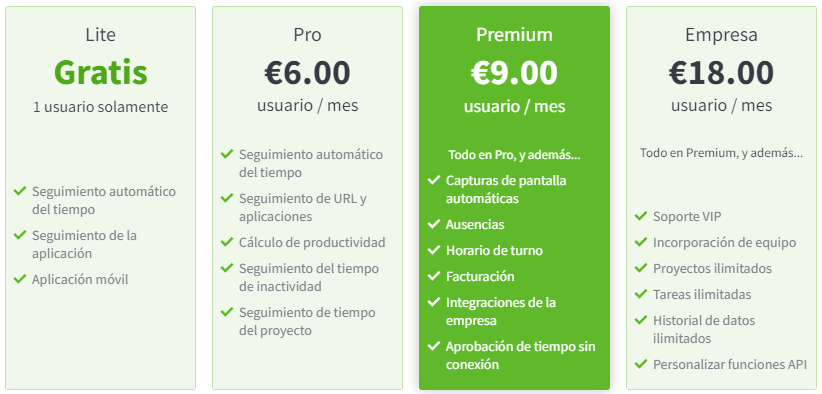Select the Lite plan title
This screenshot has width=822, height=394.
coord(100,35)
